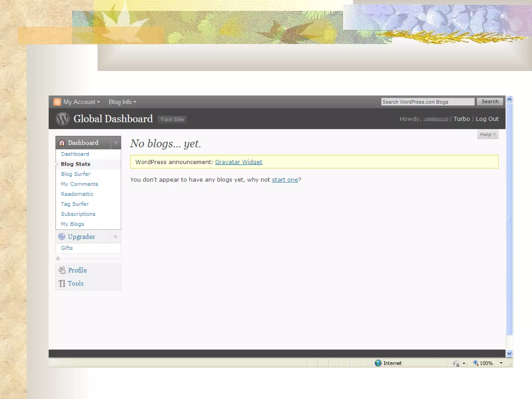Collapse the Dashboard menu section arrow
Viewport: 532px width, 399px height.
coord(116,143)
